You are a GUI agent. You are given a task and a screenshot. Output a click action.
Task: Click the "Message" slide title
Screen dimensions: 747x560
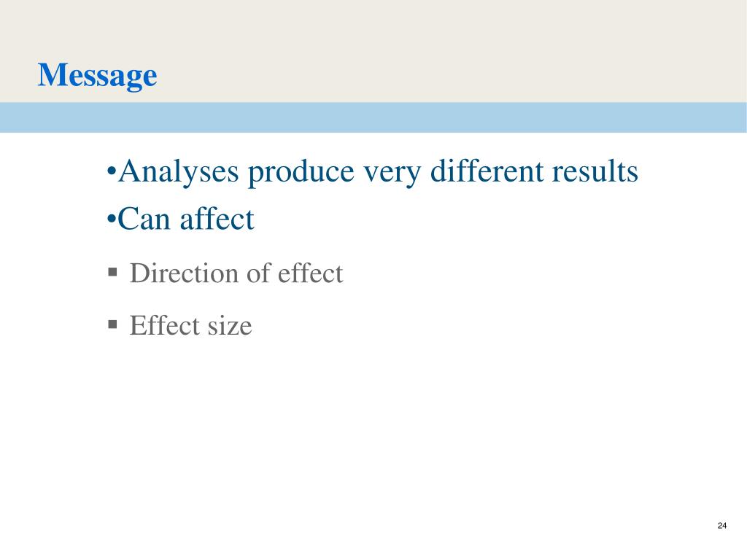pyautogui.click(x=97, y=76)
